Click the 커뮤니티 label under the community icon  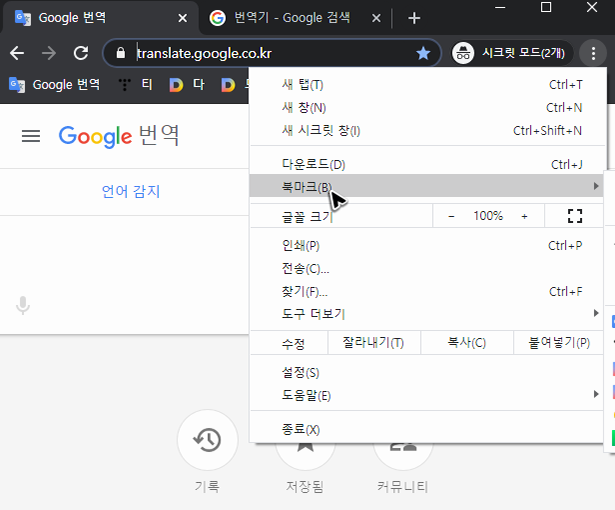(402, 487)
